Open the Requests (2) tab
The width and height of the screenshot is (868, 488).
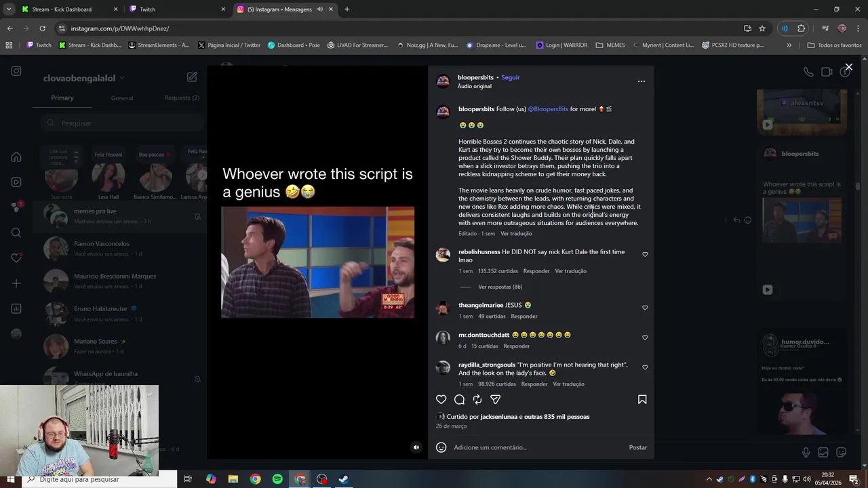pyautogui.click(x=182, y=98)
